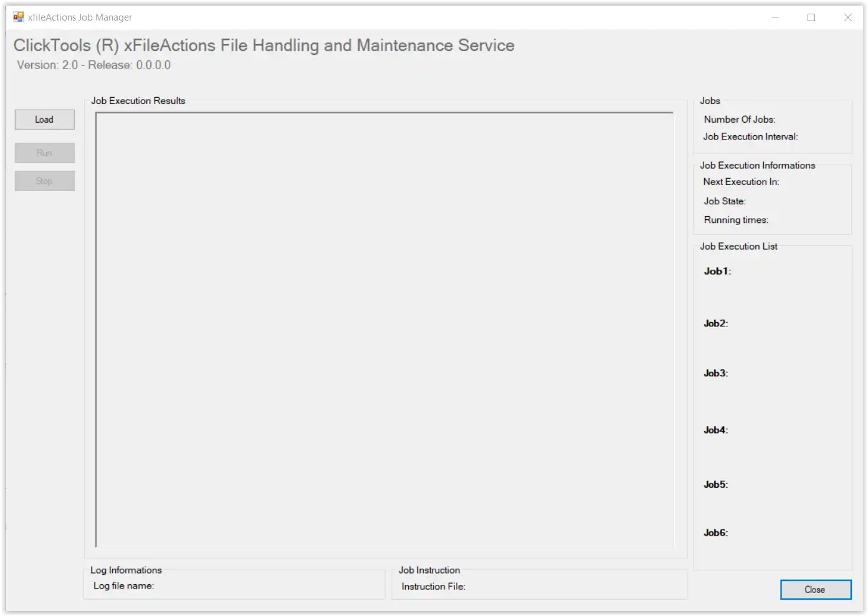Minimize the Job Manager window

click(775, 17)
